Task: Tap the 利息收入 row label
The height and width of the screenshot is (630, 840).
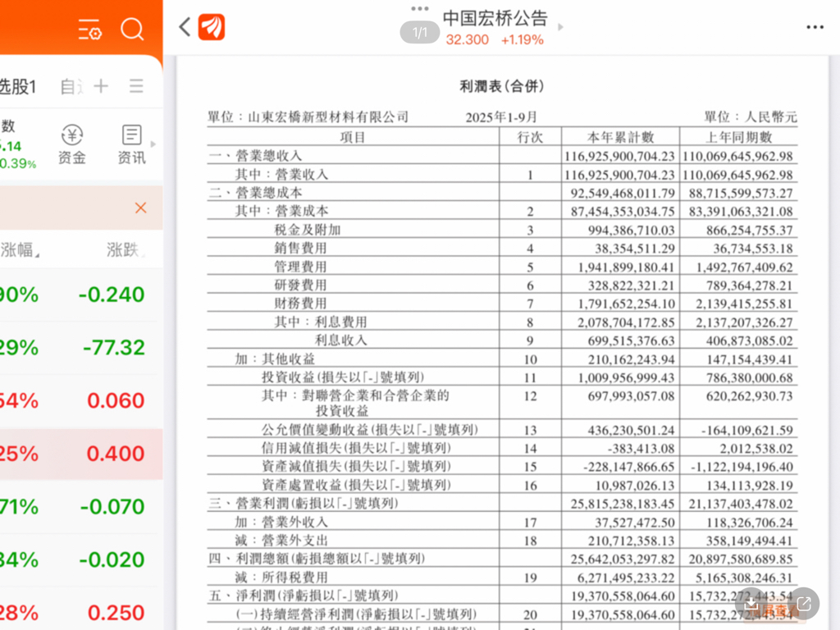Action: click(340, 340)
